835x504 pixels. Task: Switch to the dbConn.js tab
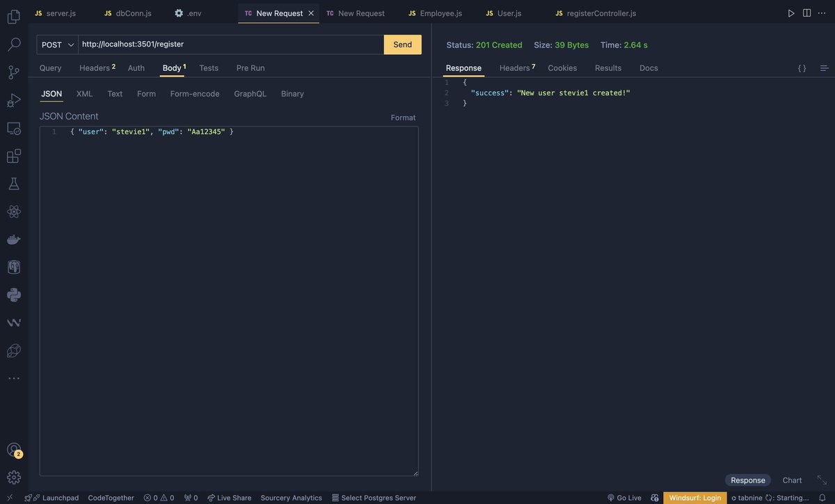click(x=127, y=13)
